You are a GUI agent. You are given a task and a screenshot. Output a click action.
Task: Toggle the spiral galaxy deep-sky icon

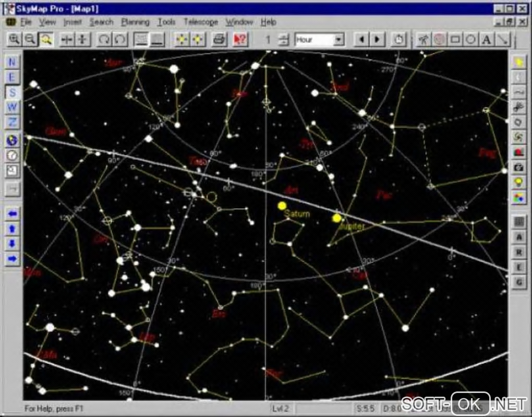(x=518, y=137)
